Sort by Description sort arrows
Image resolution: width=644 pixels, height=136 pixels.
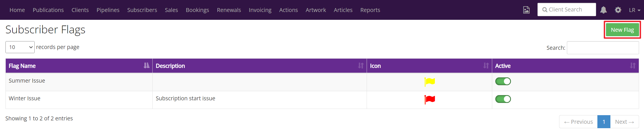(x=361, y=65)
